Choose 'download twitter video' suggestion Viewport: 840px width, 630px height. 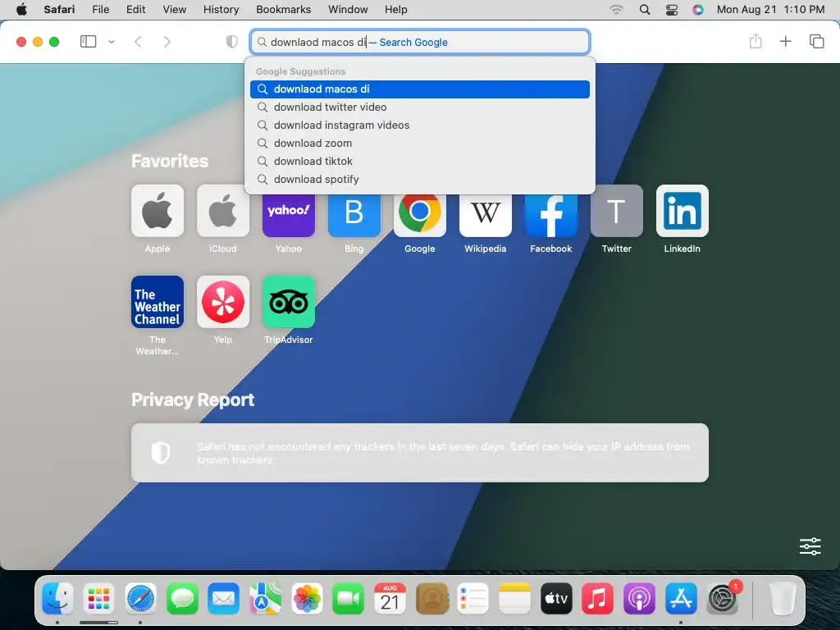420,107
